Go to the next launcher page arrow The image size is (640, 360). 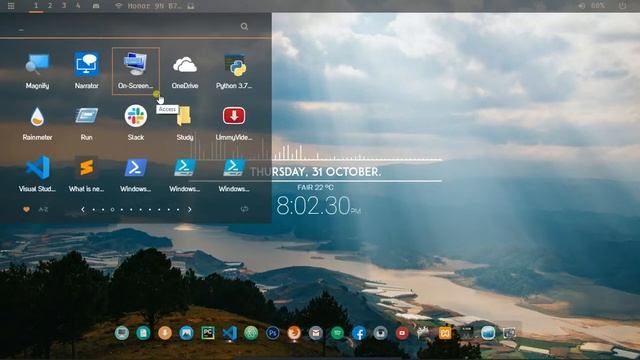tap(189, 209)
